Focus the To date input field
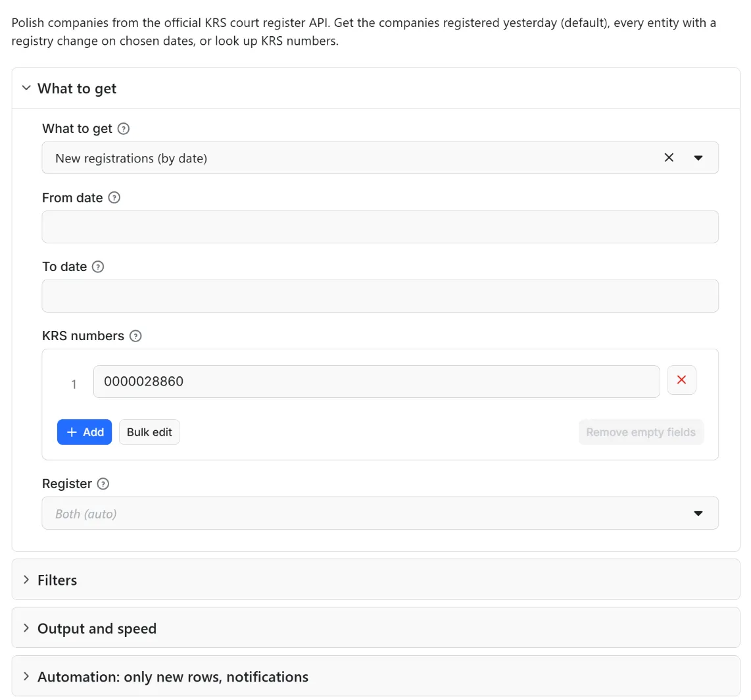Viewport: 751px width, 700px height. 380,296
